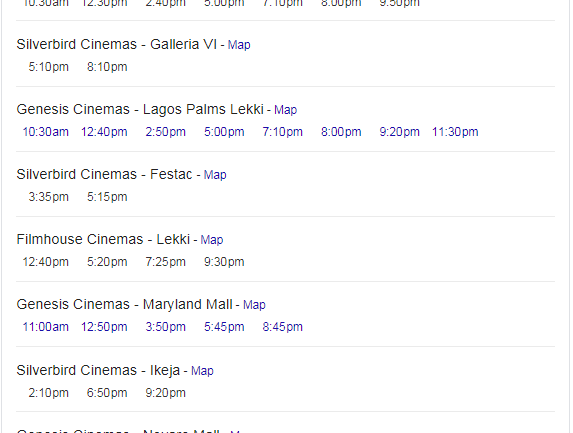Choose 12:50pm showtime at Maryland Mall

click(x=104, y=327)
